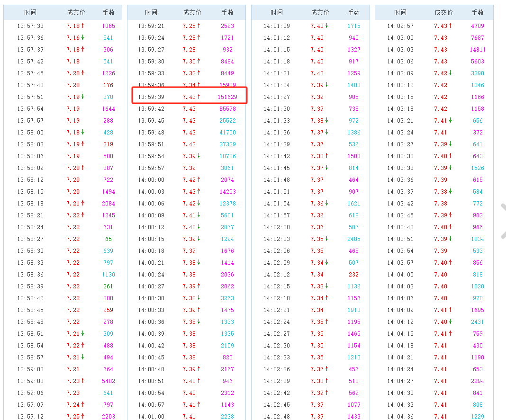Select volume 2294 in the 14:04:27 row
Image resolution: width=506 pixels, height=420 pixels.
pyautogui.click(x=478, y=381)
